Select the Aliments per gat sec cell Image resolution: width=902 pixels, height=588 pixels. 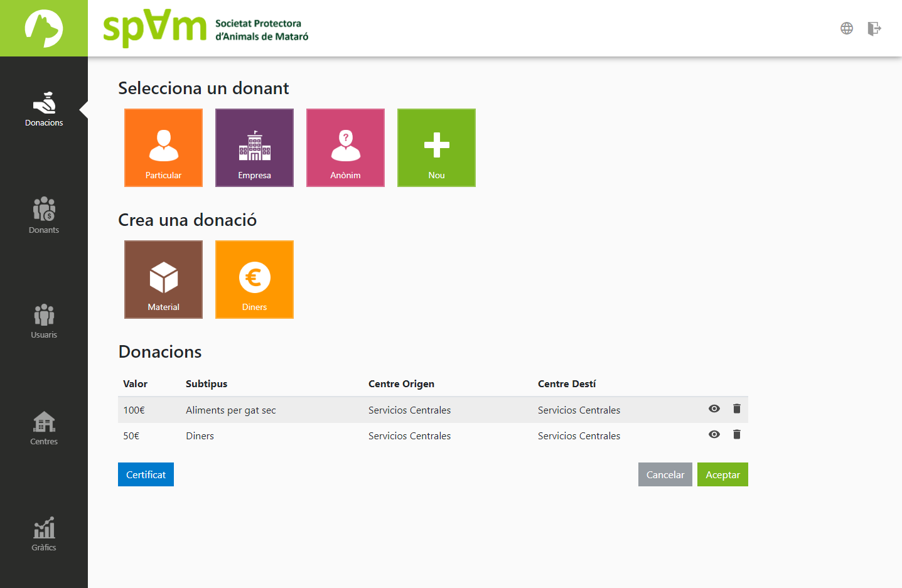click(x=231, y=410)
